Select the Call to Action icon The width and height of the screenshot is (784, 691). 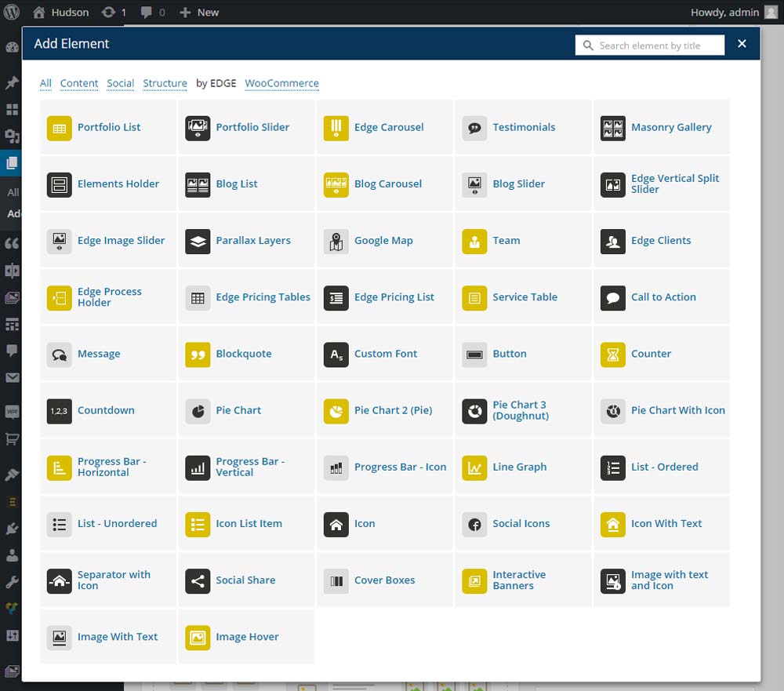pos(613,298)
